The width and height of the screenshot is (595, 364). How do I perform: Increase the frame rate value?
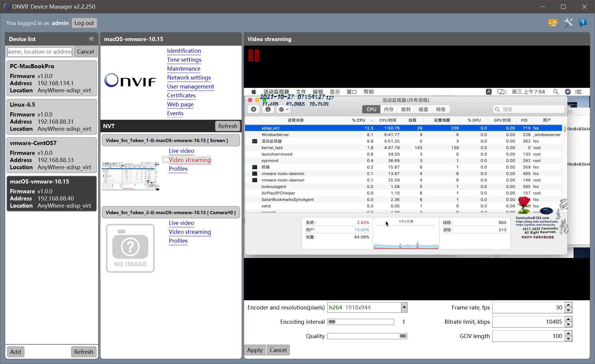point(568,305)
